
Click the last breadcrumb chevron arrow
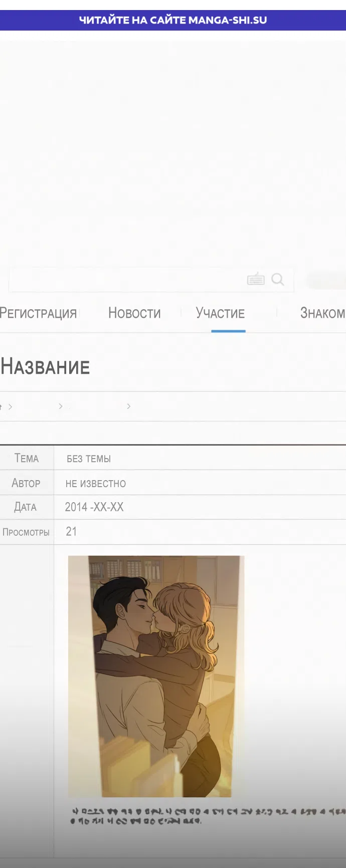click(129, 406)
